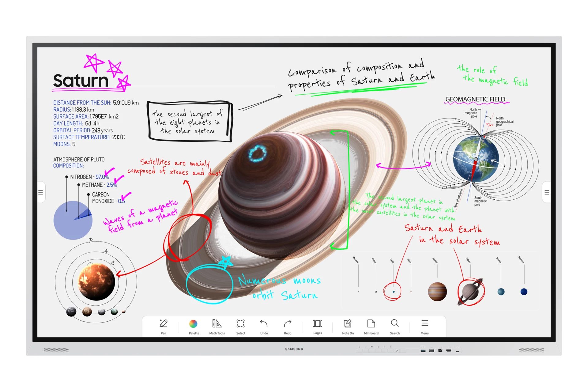Open the Palette tool
Viewport: 588px width, 392px height.
[193, 327]
